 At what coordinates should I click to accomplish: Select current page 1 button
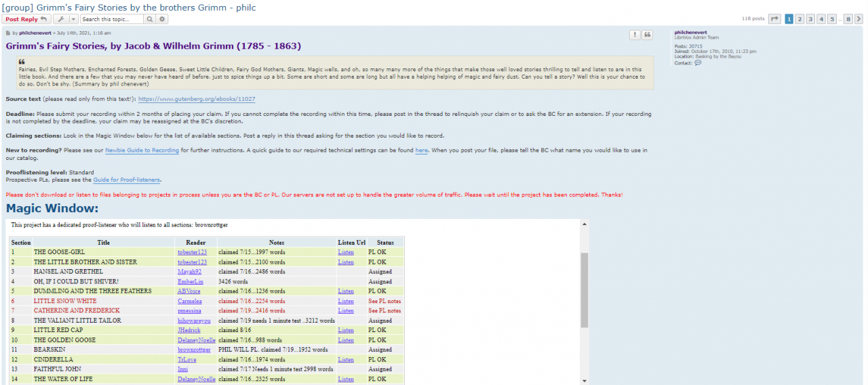pyautogui.click(x=789, y=19)
